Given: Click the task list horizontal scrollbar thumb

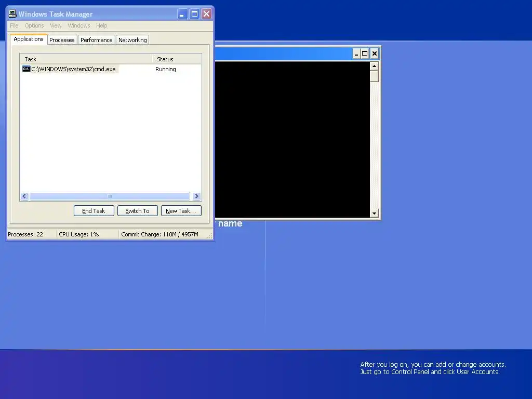Looking at the screenshot, I should point(110,196).
